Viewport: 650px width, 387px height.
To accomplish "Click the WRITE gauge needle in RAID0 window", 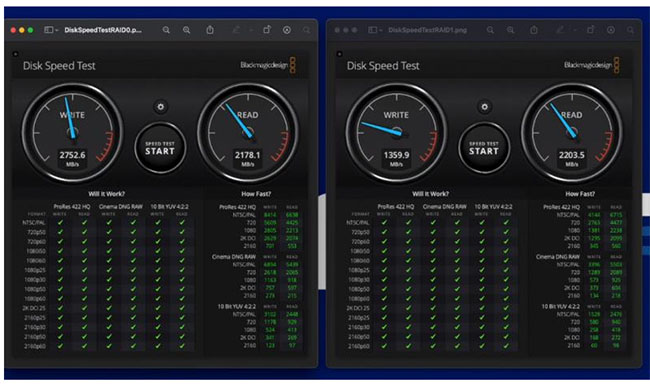I will [70, 117].
